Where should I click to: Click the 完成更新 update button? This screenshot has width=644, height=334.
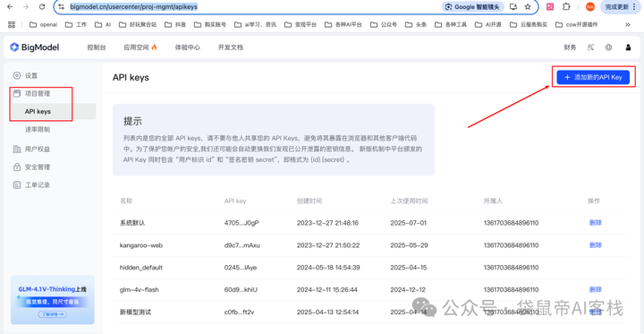coord(617,6)
